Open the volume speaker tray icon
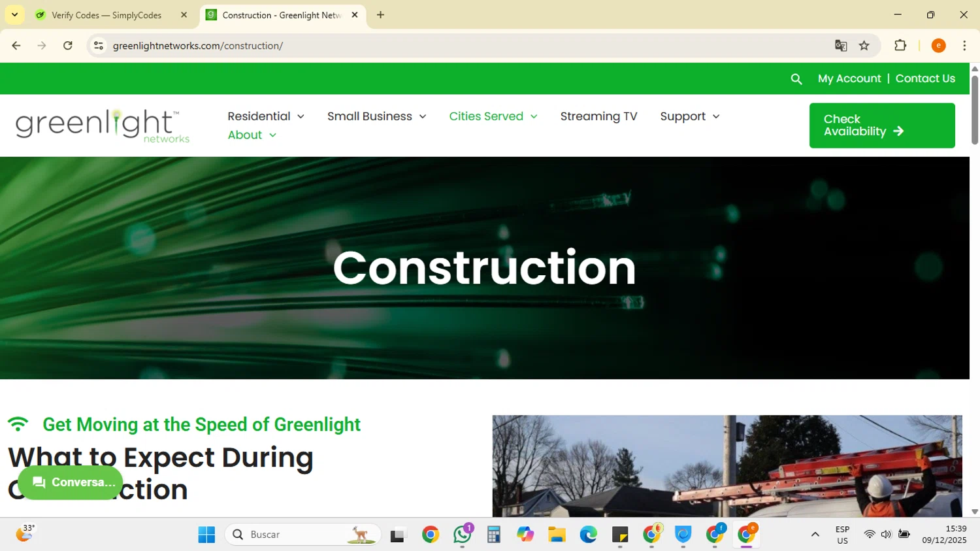Screen dimensions: 980x551 [x=886, y=535]
